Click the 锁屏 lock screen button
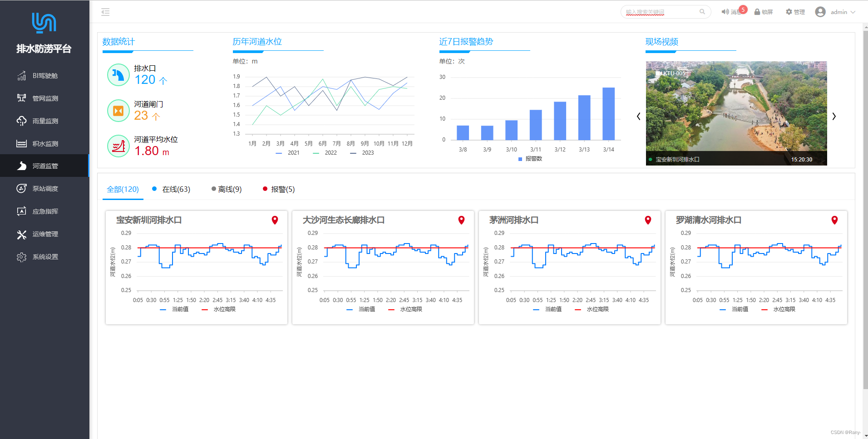 click(764, 12)
